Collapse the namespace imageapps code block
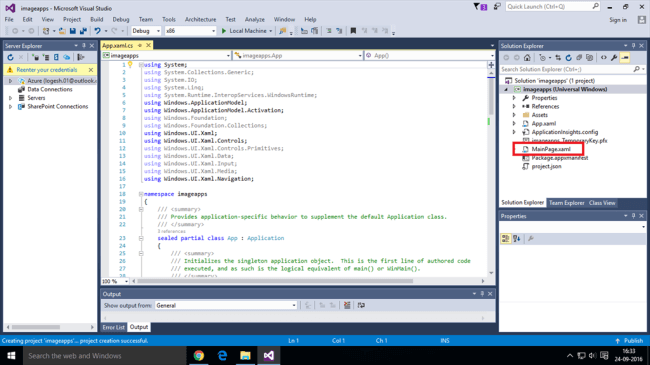 141,194
